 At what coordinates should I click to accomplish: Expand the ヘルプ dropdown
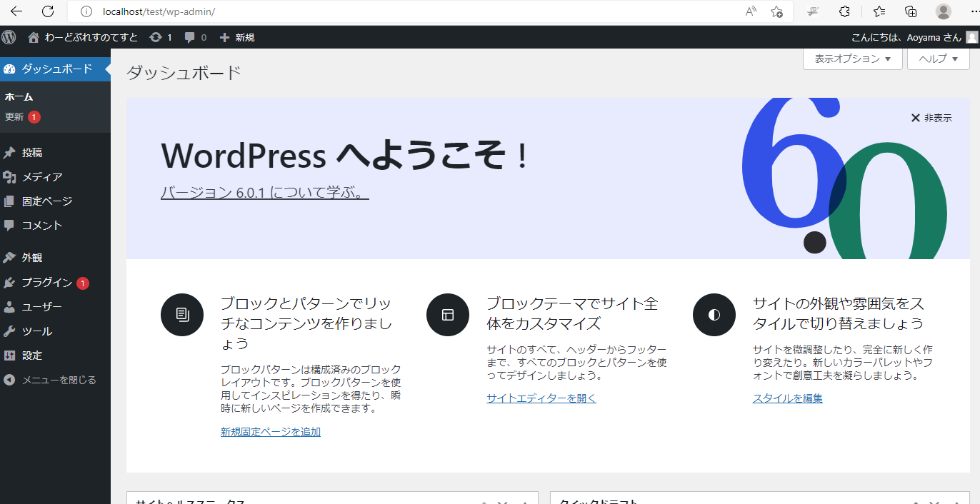pos(938,59)
